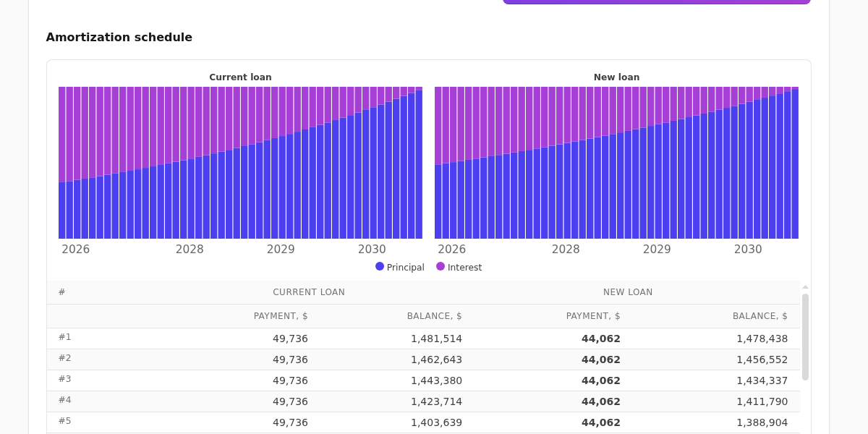
Task: Select row number #3 in the table
Action: coord(65,379)
